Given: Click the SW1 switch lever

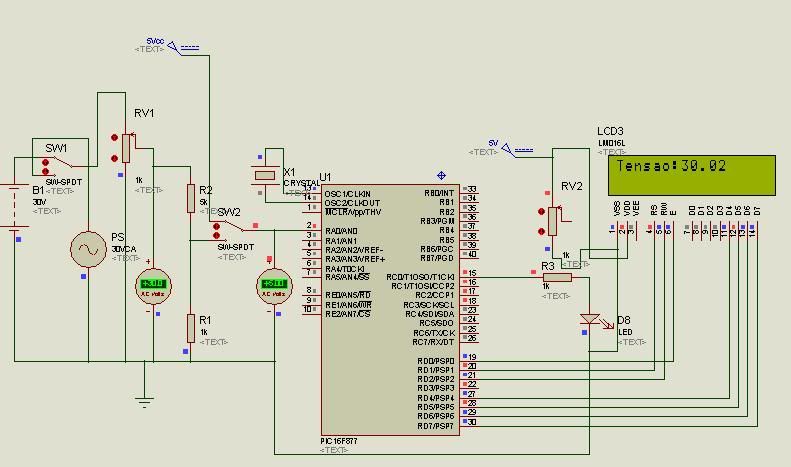Looking at the screenshot, I should 63,162.
